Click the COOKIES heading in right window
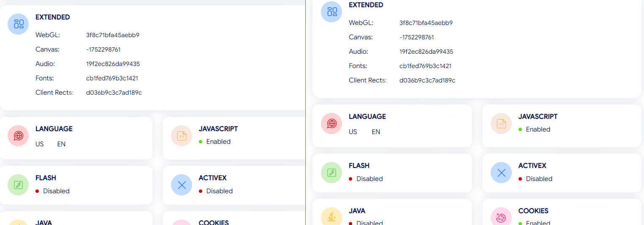The image size is (644, 225). click(x=533, y=211)
